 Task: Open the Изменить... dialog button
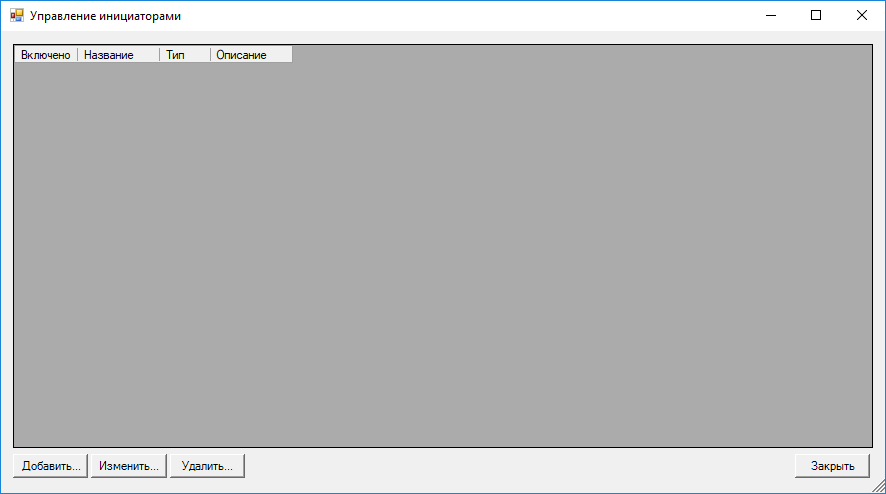[129, 466]
